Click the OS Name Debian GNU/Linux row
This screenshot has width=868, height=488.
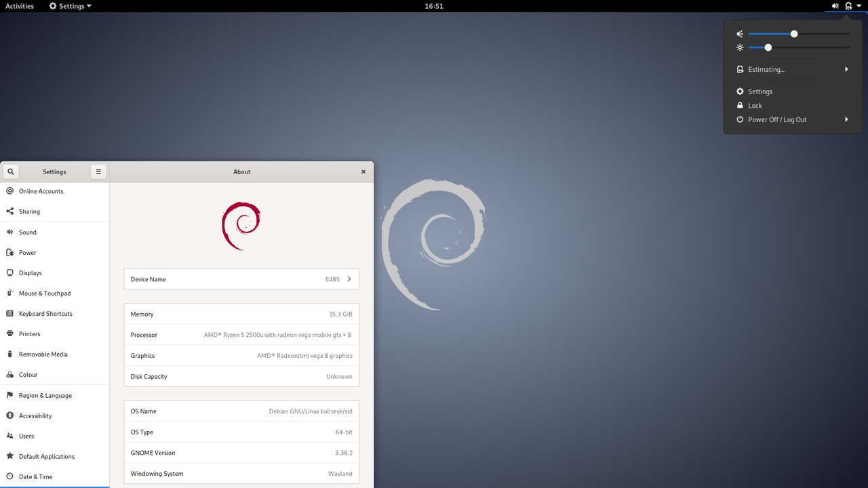(241, 411)
